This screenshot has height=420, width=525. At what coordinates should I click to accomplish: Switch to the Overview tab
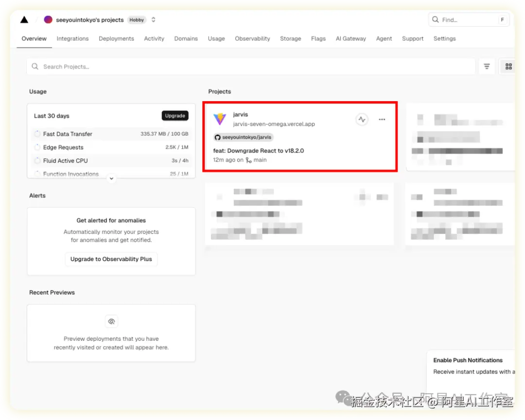[x=34, y=38]
